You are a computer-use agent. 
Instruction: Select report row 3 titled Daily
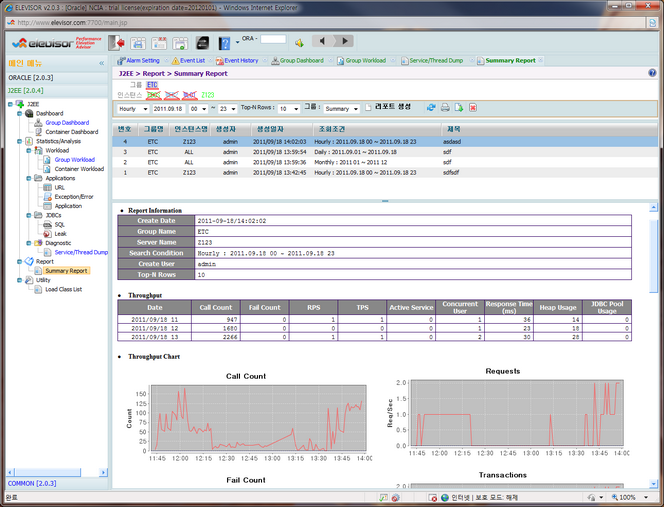pyautogui.click(x=385, y=152)
